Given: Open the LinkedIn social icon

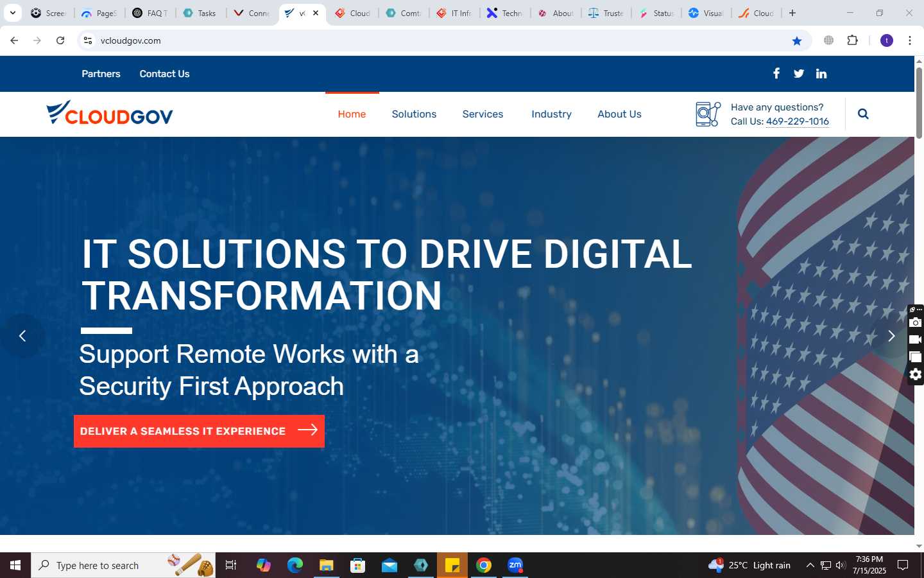Looking at the screenshot, I should coord(821,74).
